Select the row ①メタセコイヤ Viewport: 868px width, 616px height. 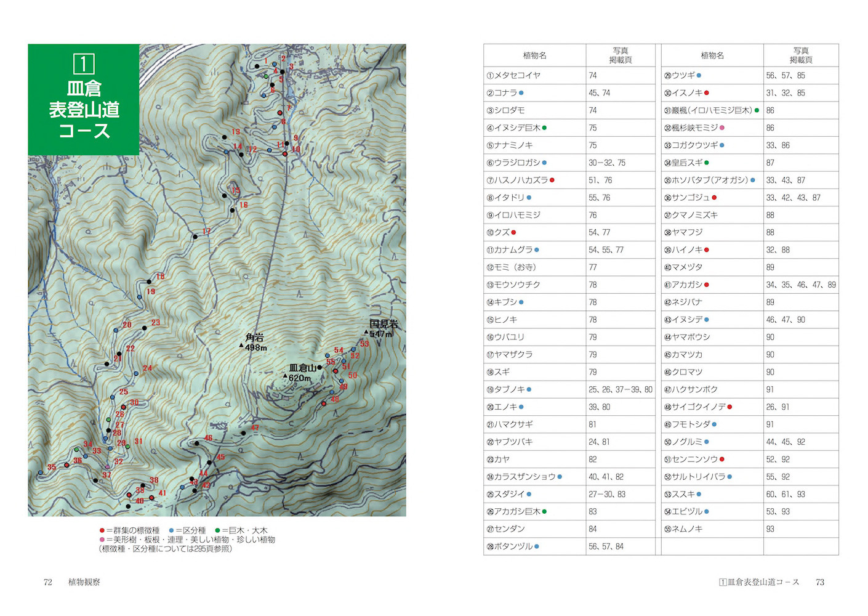pos(569,75)
